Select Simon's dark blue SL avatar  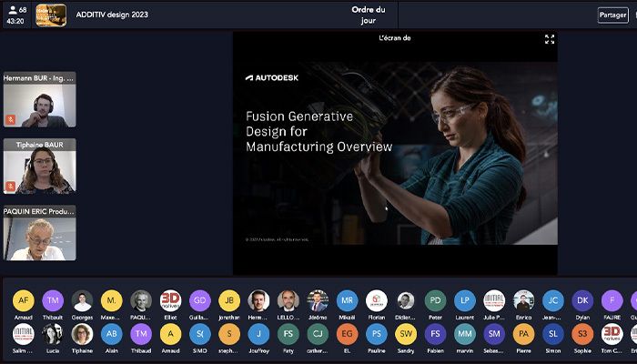pos(553,334)
